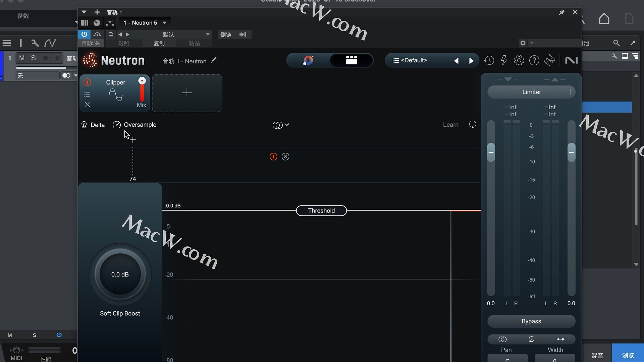Open the '1 - Neutron 5' plugin dropdown
644x362 pixels.
click(x=145, y=23)
